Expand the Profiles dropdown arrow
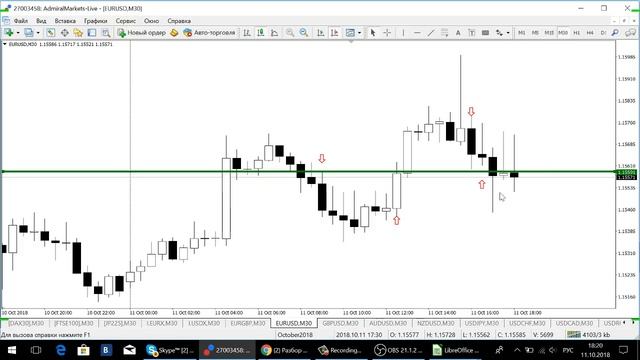The height and width of the screenshot is (360, 640). click(38, 33)
